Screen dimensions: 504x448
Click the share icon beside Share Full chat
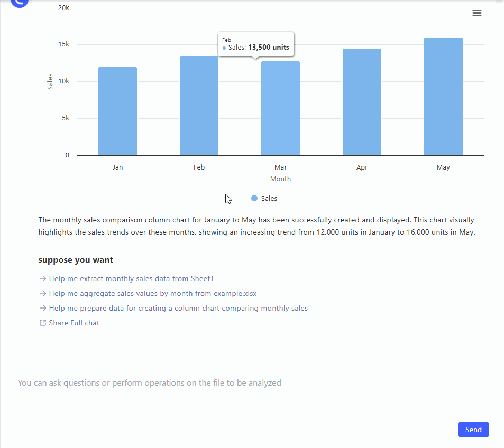pos(43,323)
